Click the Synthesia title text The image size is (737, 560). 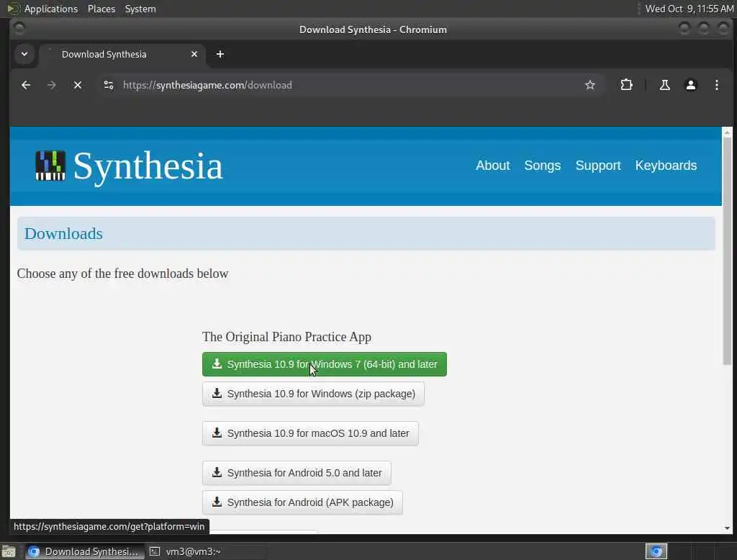pos(148,166)
